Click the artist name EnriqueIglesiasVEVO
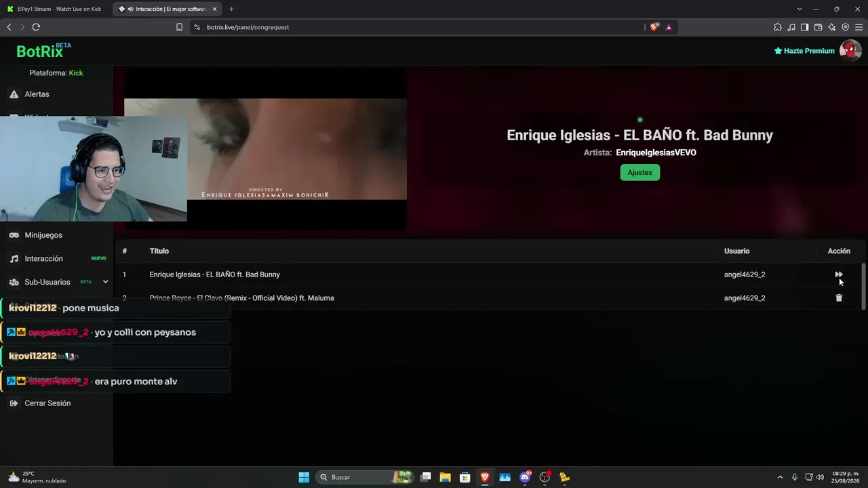The image size is (868, 488). (656, 152)
